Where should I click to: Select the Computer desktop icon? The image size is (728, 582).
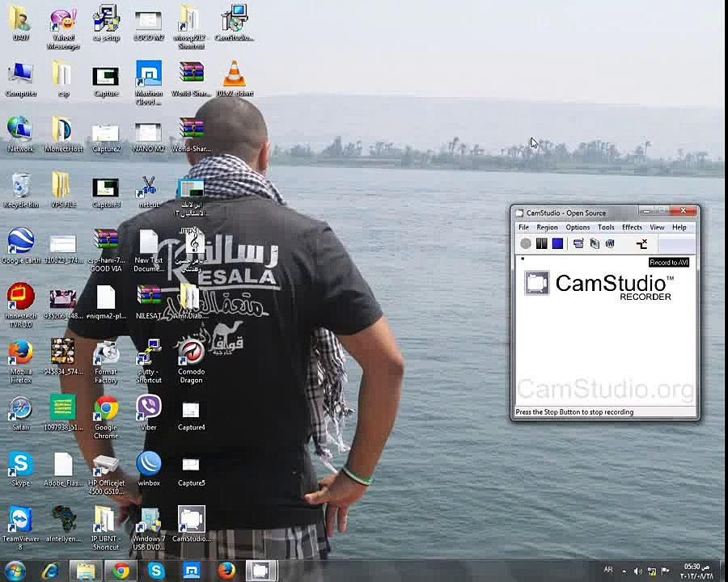(21, 80)
